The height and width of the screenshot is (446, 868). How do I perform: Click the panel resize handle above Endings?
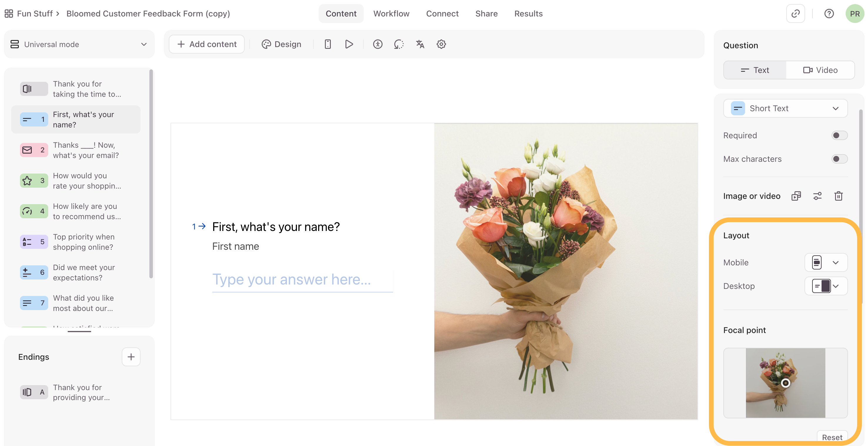point(79,331)
